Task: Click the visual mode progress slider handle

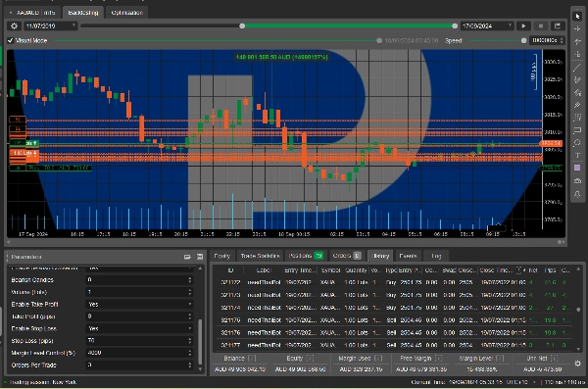Action: click(x=379, y=40)
